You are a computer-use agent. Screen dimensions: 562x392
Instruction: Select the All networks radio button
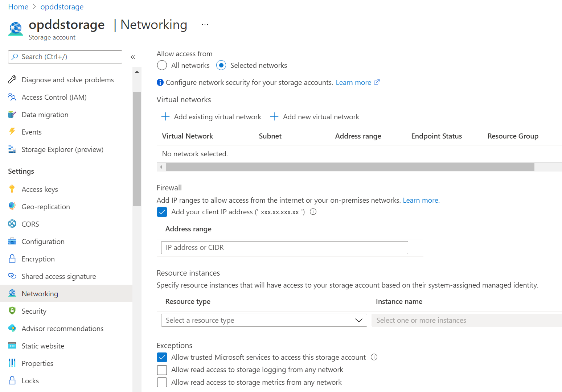pos(162,65)
